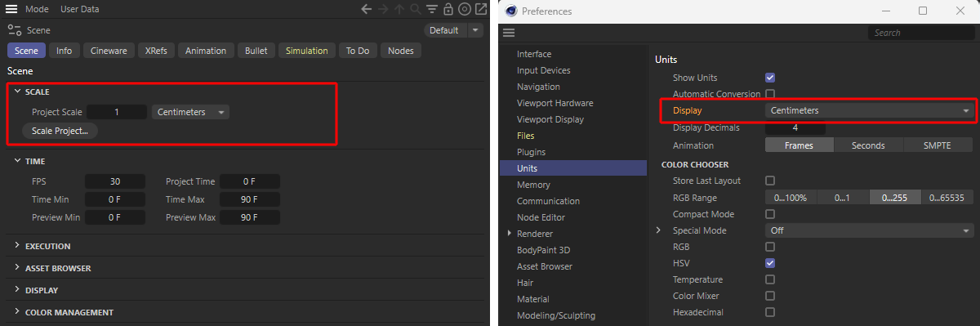Disable the Show Units checkbox
The width and height of the screenshot is (980, 326).
(x=769, y=78)
